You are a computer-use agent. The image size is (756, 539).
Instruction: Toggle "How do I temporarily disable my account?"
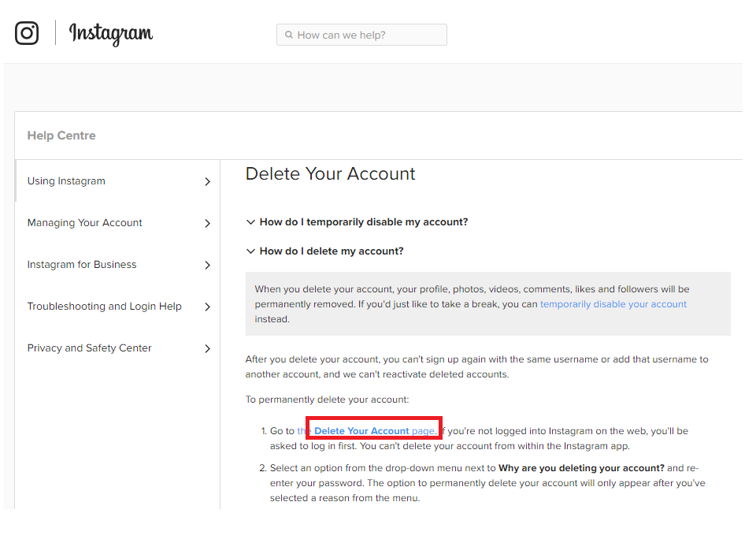point(364,222)
